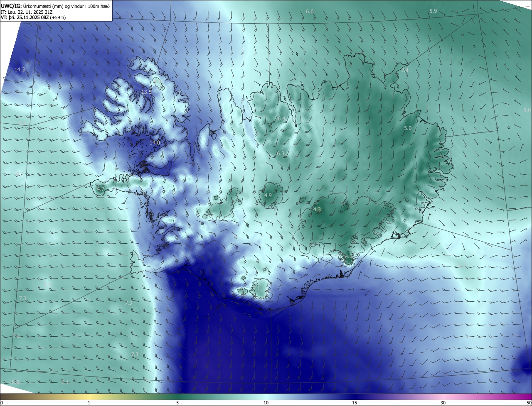Image resolution: width=532 pixels, height=406 pixels.
Task: Select the init time 'IT: Lau. 22. 11. 2025 21Z'
Action: point(27,12)
